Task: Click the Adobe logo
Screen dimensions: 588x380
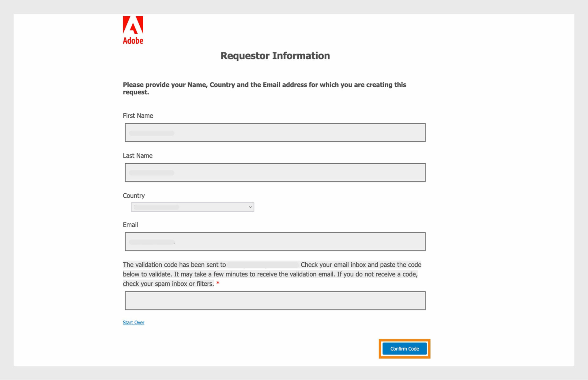Action: coord(133,30)
